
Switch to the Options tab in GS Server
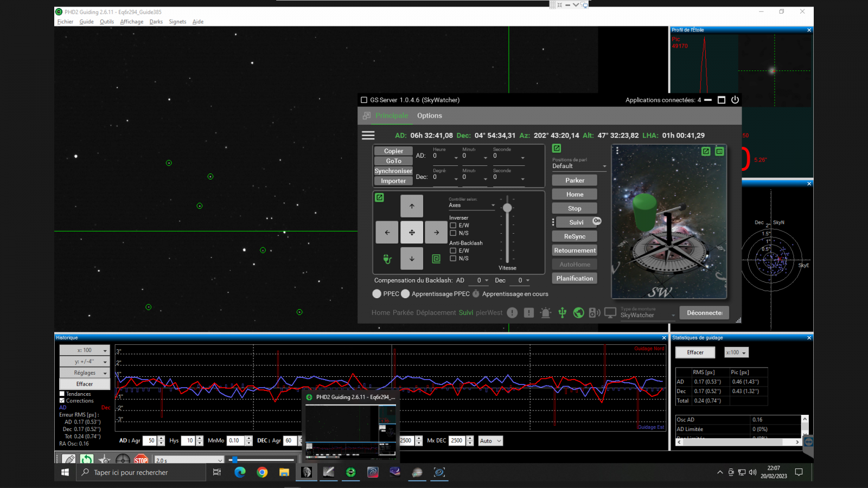pos(430,115)
